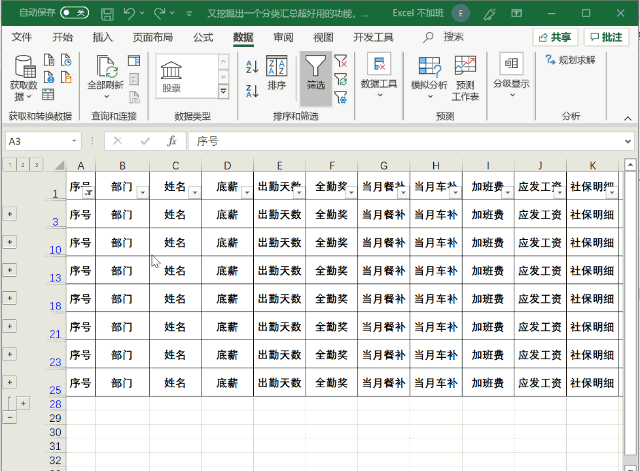Switch to the 公式 ribbon tab
Screen dimensions: 640x471
coord(203,37)
